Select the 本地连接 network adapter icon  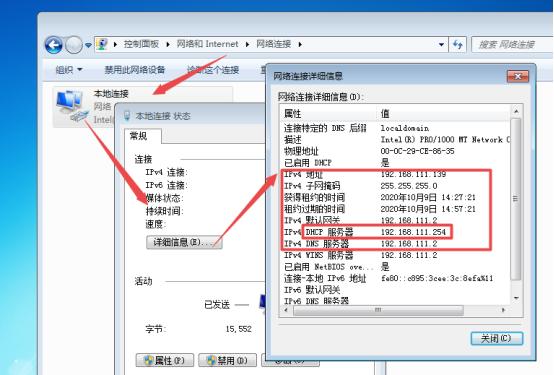[72, 105]
